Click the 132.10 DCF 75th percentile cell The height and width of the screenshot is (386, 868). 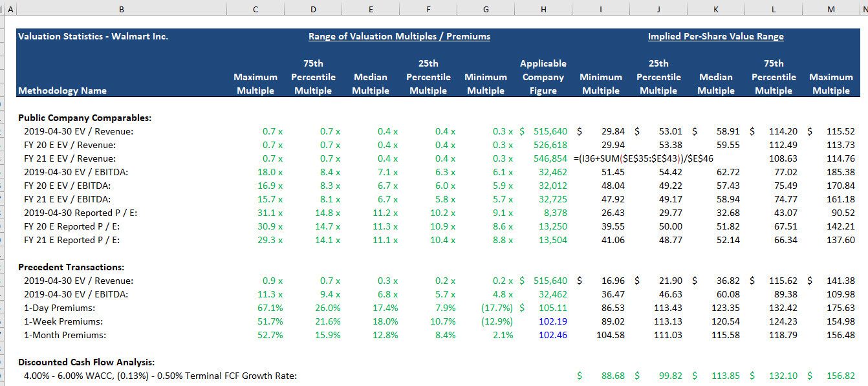coord(783,376)
